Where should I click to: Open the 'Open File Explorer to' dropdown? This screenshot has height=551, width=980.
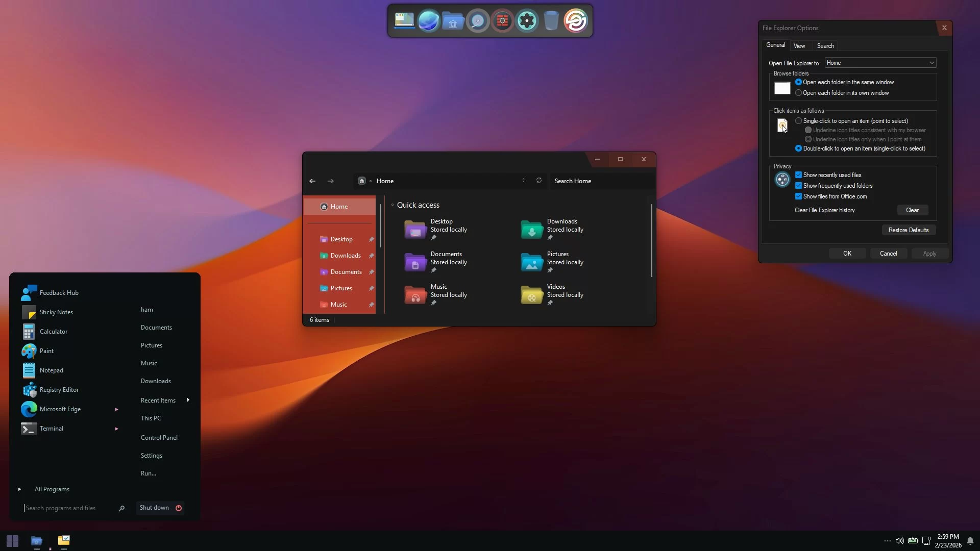[880, 63]
